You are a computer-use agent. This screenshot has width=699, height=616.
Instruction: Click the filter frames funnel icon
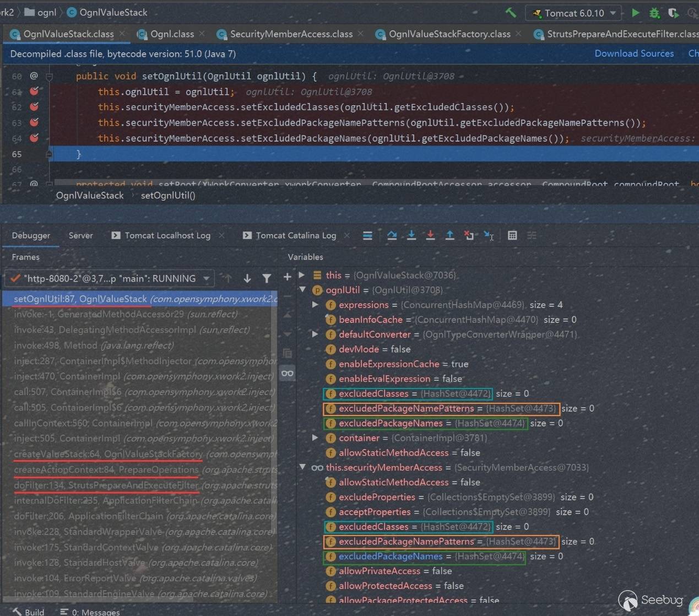click(267, 278)
